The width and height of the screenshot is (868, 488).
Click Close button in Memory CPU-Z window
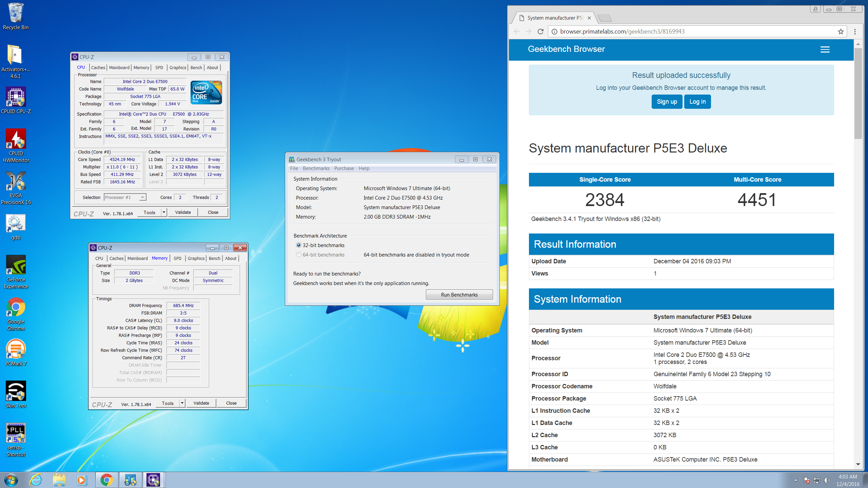[231, 403]
